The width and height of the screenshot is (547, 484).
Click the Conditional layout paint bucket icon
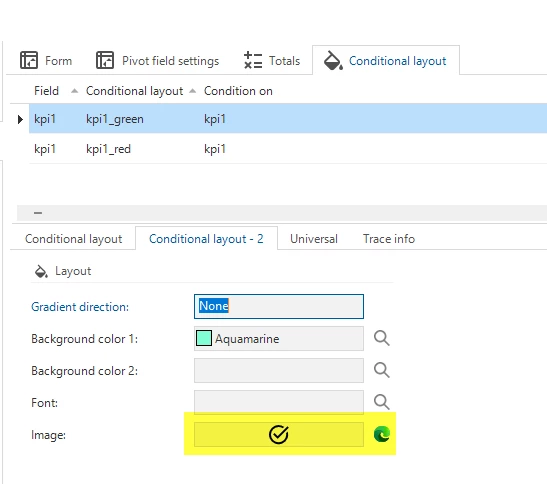[x=333, y=60]
